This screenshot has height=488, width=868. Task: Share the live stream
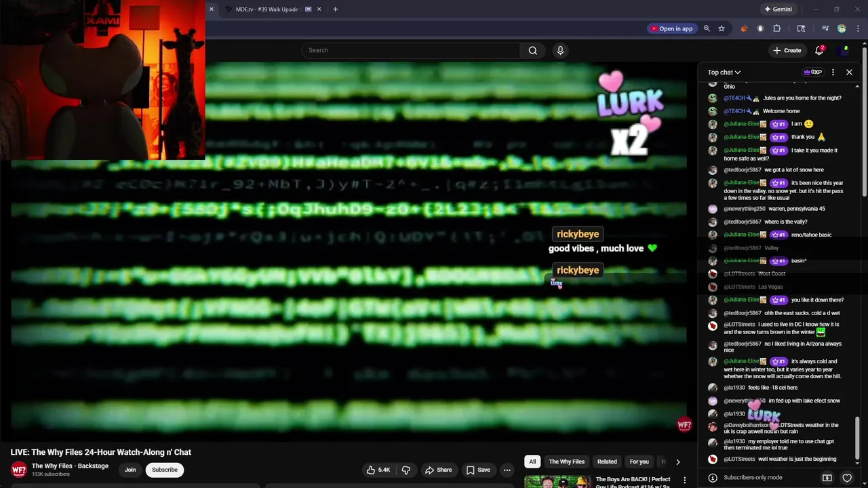[438, 470]
